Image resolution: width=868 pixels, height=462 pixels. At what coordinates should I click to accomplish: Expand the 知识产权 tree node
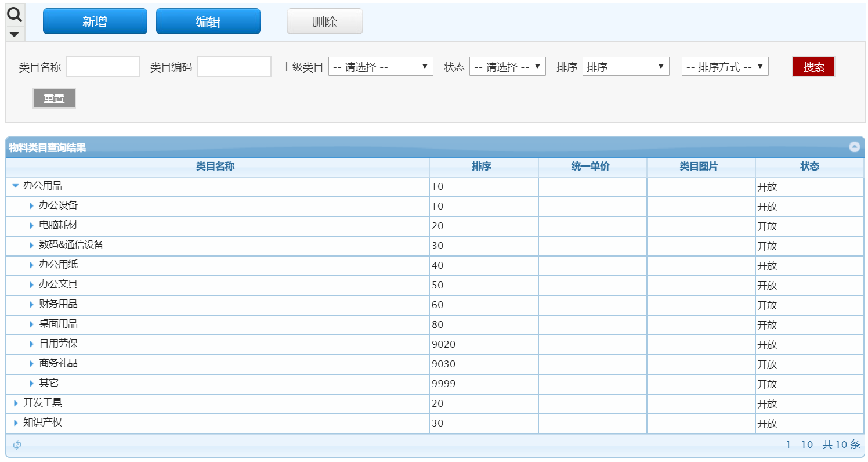16,423
